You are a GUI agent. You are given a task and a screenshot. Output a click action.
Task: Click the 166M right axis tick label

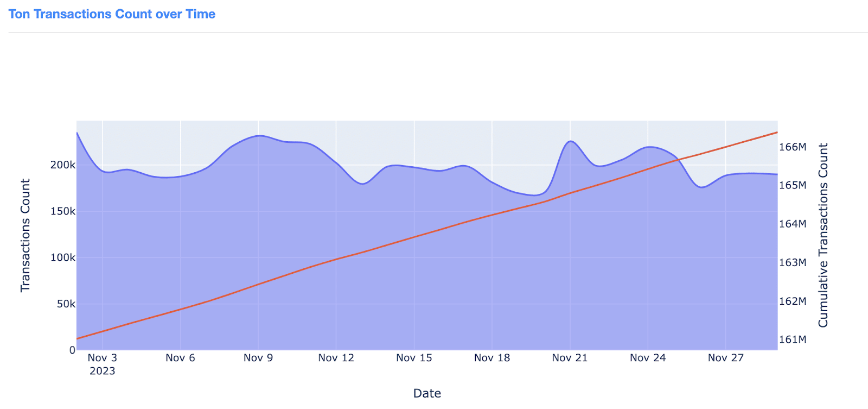pos(793,147)
